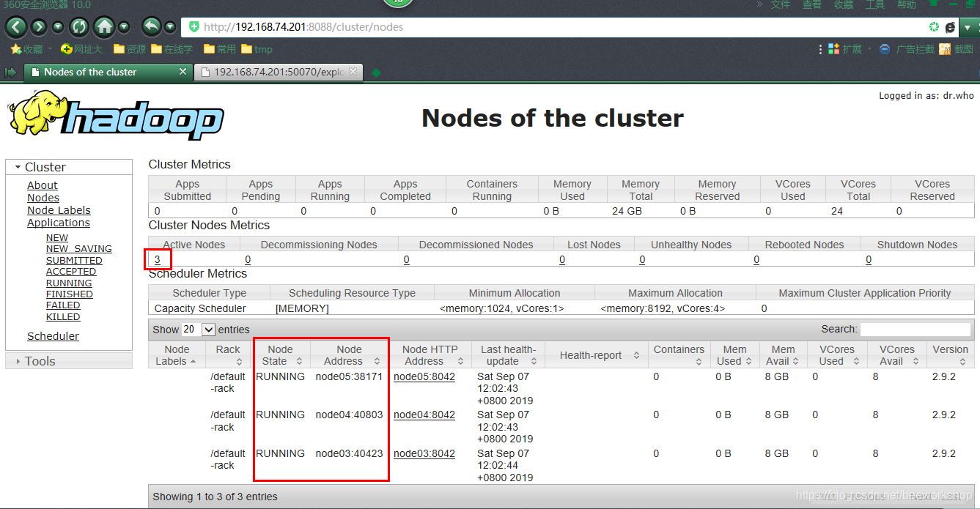Click the home icon in toolbar
Viewport: 980px width, 509px height.
coord(105,27)
